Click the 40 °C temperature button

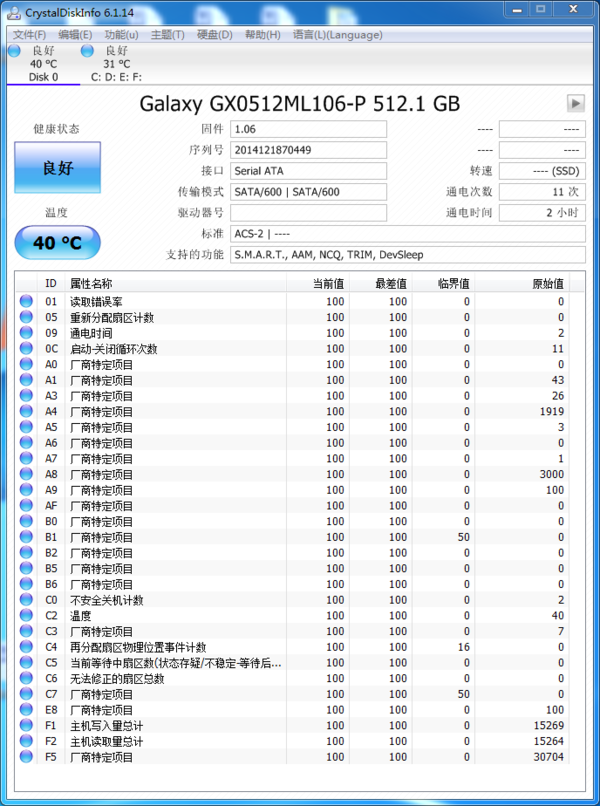58,242
